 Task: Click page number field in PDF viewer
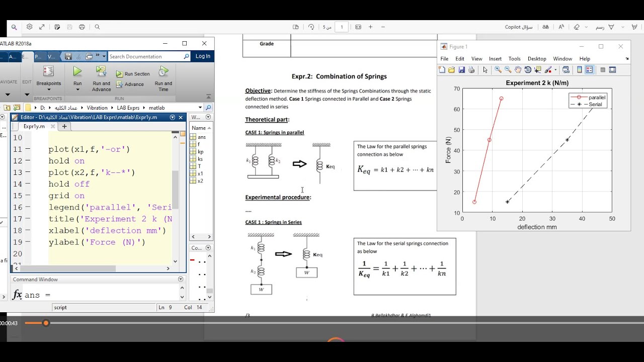[342, 27]
